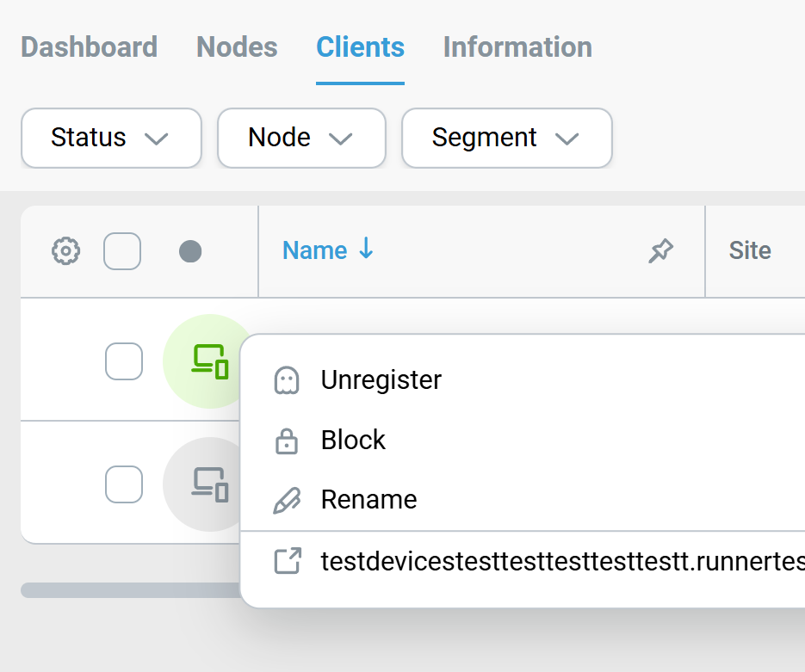
Task: Check the first client row checkbox
Action: 124,361
